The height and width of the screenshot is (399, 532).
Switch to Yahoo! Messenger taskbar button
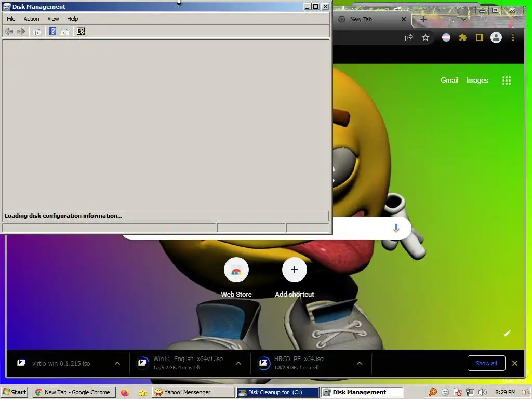(193, 392)
